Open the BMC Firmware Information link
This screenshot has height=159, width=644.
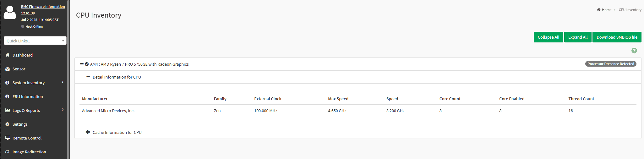[43, 7]
